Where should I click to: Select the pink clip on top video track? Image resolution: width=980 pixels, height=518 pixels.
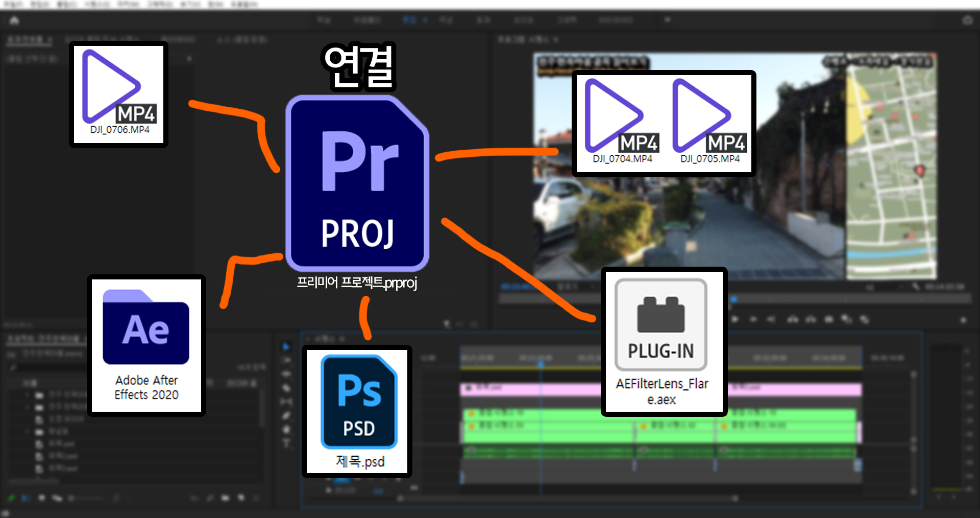point(531,389)
